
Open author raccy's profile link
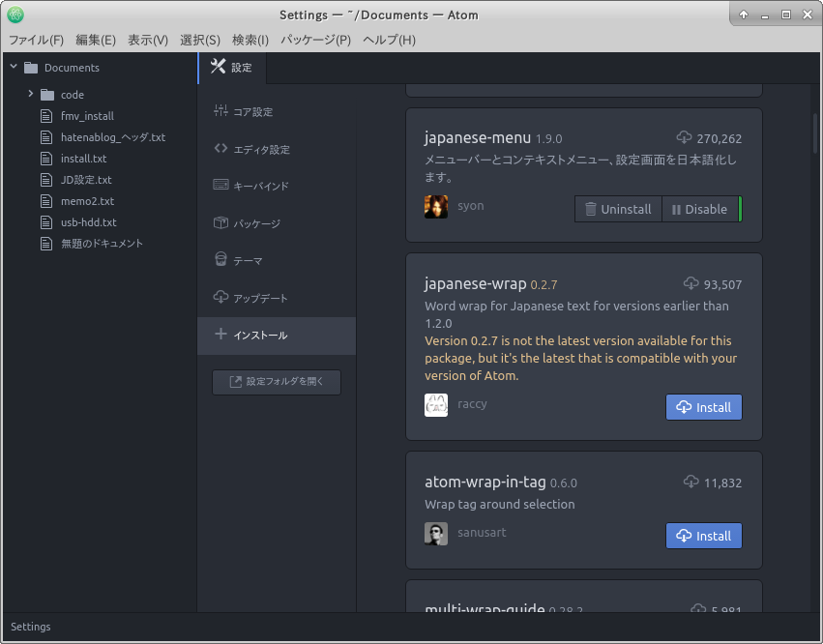[x=472, y=404]
